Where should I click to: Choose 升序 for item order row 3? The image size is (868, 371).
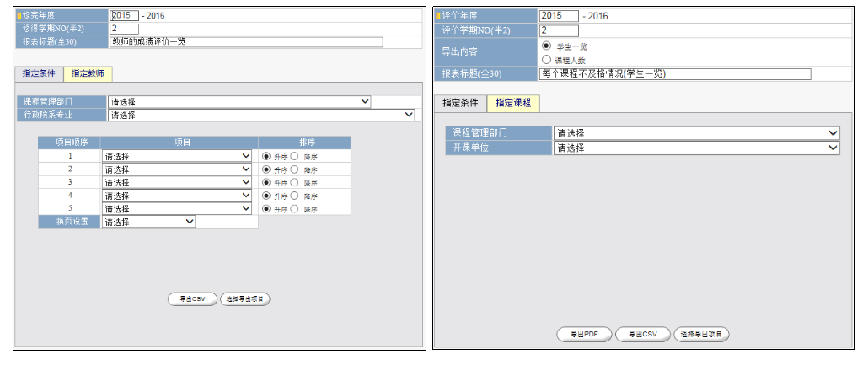coord(266,182)
